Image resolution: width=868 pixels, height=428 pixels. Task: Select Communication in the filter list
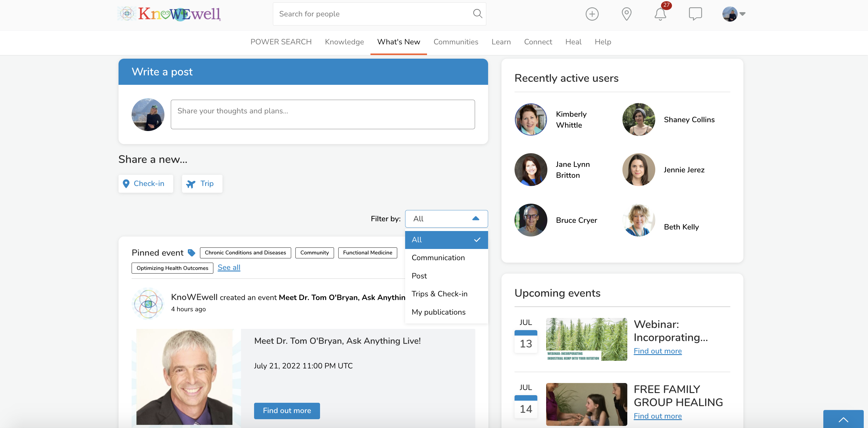coord(446,257)
